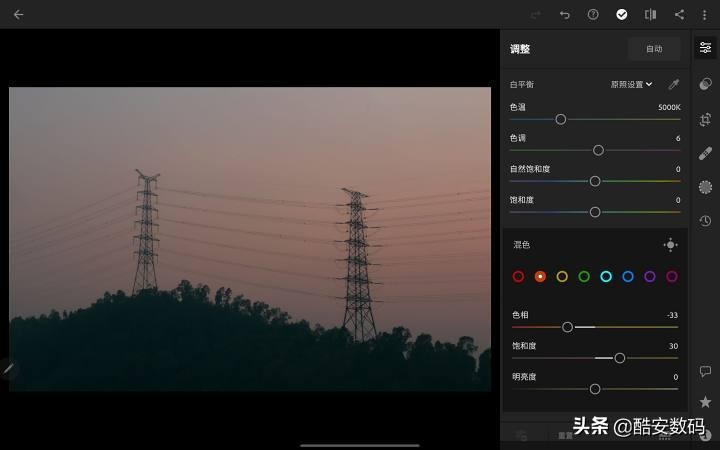
Task: Open the 原照设置 white balance dropdown
Action: [631, 84]
